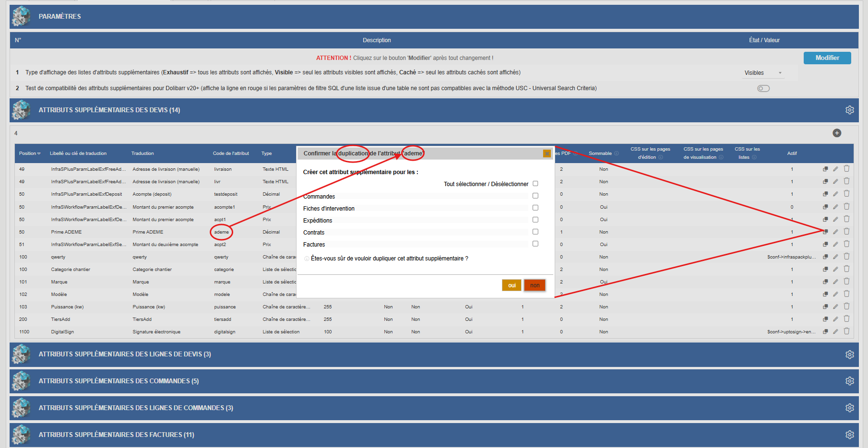Delete the 'categorie' attribute row

click(x=846, y=269)
